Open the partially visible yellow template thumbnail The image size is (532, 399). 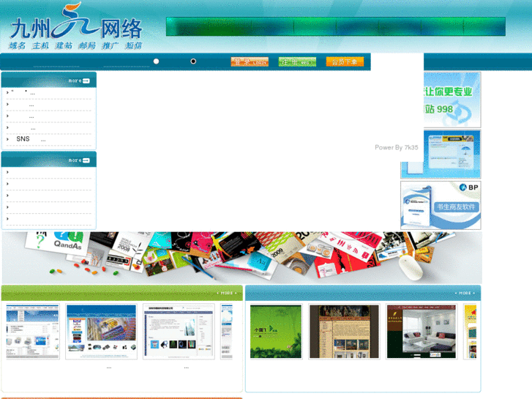(471, 332)
